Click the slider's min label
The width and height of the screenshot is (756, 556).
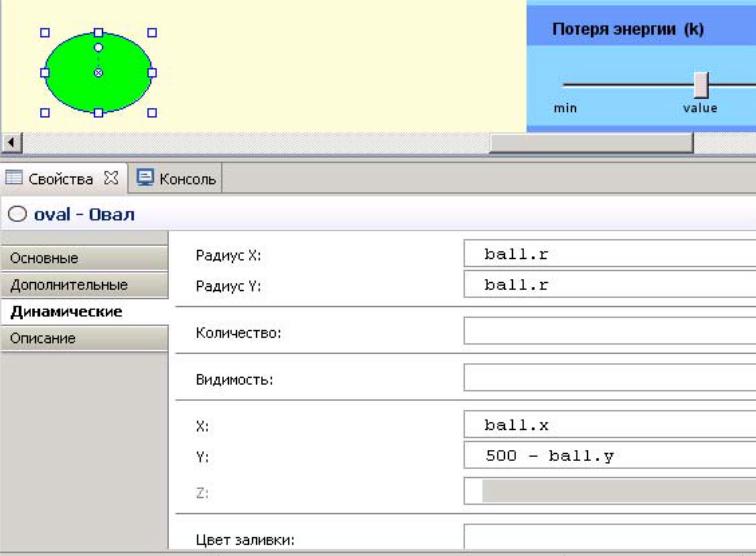point(565,108)
